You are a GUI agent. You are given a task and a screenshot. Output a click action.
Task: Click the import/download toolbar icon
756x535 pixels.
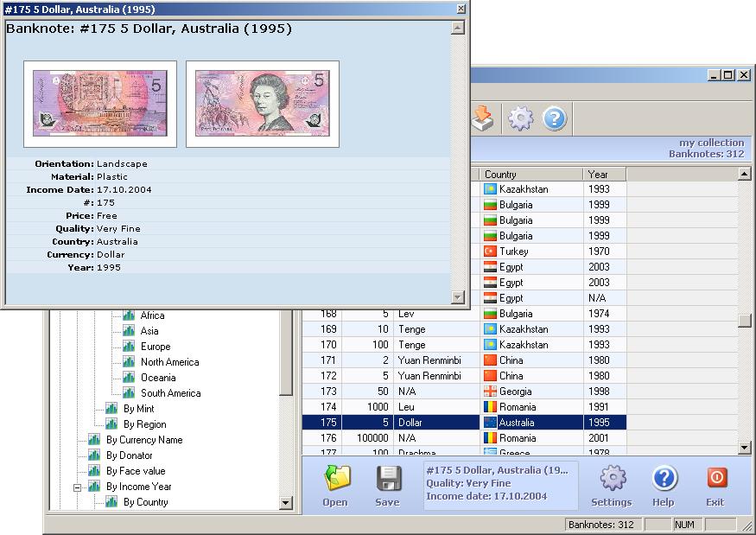coord(483,118)
